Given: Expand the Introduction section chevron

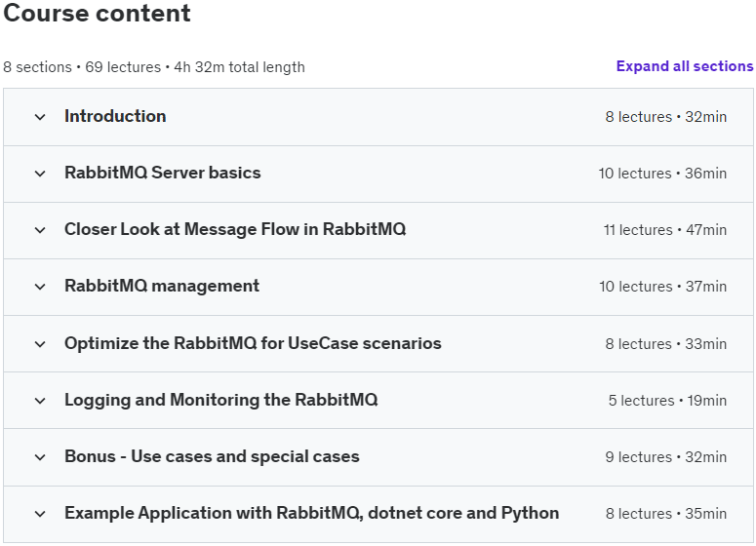Looking at the screenshot, I should pyautogui.click(x=40, y=117).
